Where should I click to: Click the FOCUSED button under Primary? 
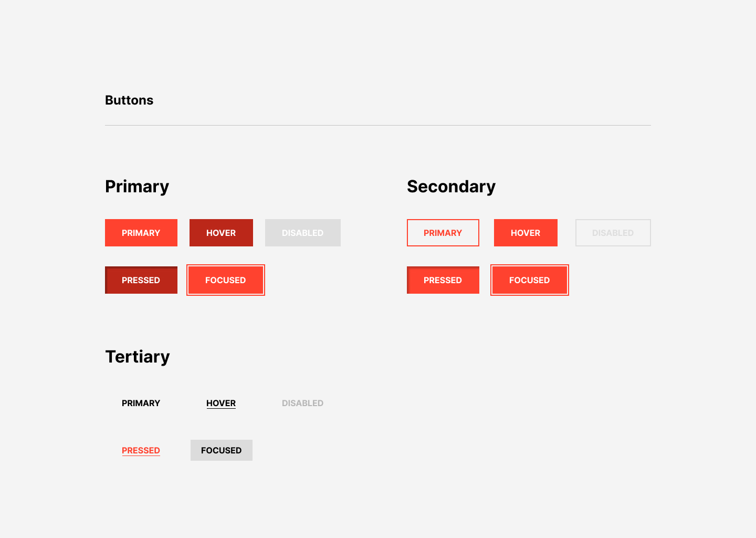click(x=225, y=280)
